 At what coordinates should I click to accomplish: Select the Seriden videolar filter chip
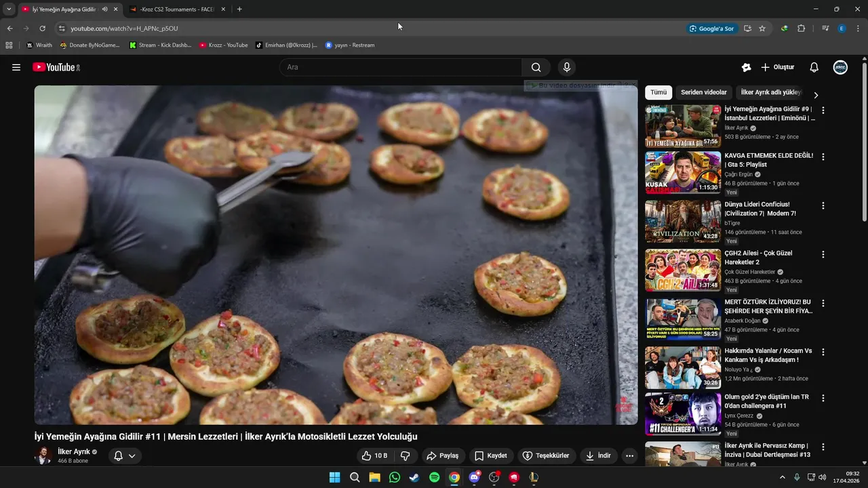pos(704,92)
